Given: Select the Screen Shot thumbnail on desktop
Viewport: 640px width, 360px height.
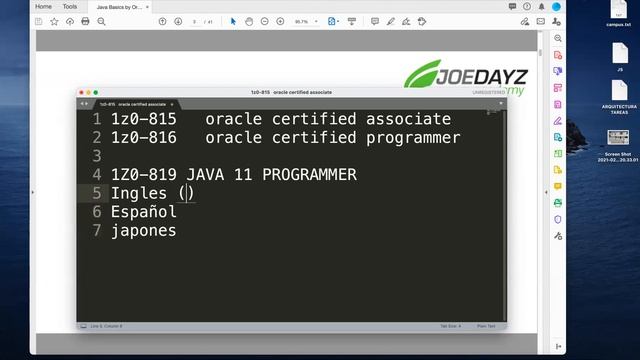Looking at the screenshot, I should pyautogui.click(x=618, y=146).
